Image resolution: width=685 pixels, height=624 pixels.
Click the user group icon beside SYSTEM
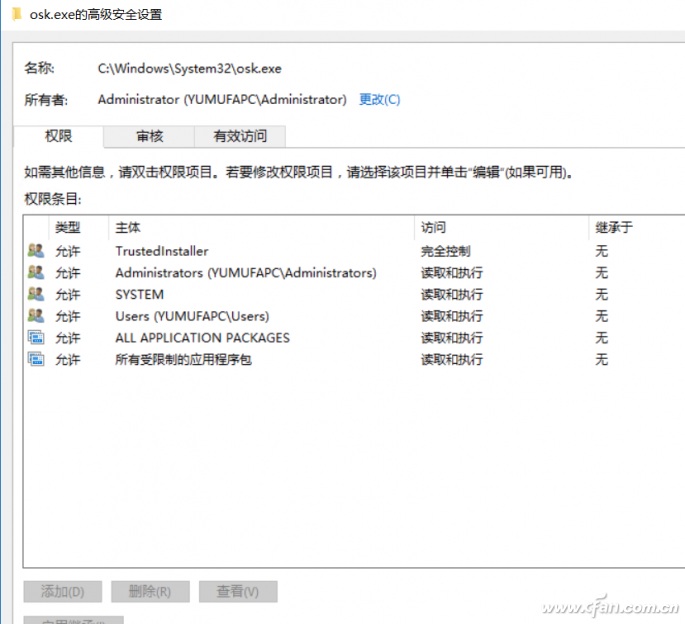click(36, 294)
